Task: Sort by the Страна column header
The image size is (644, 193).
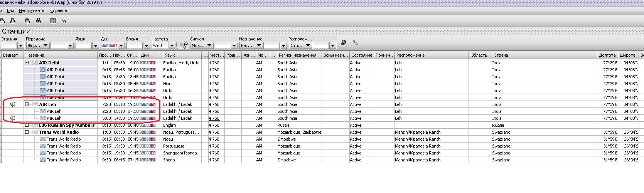Action: tap(544, 55)
